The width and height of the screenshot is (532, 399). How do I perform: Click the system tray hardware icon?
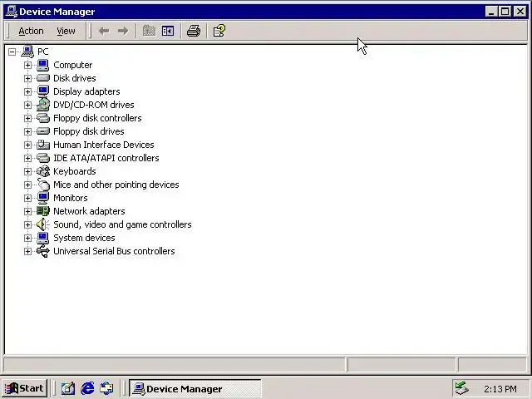(462, 388)
